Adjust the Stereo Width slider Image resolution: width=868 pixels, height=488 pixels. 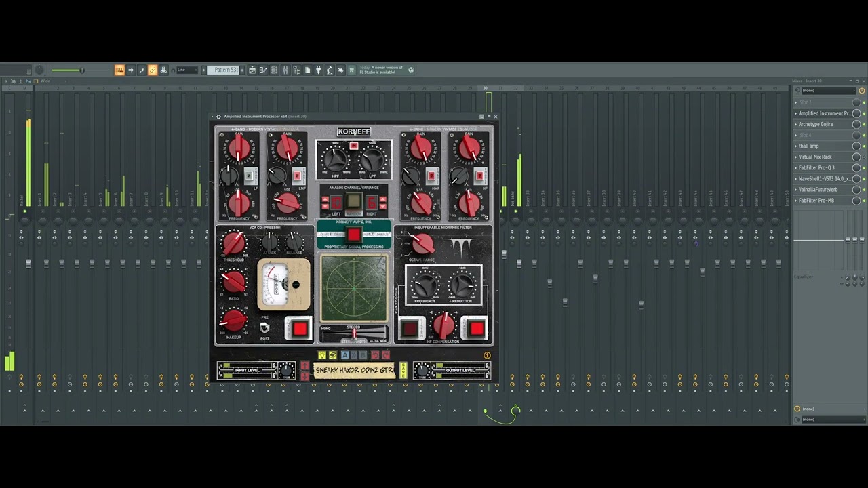tap(354, 333)
